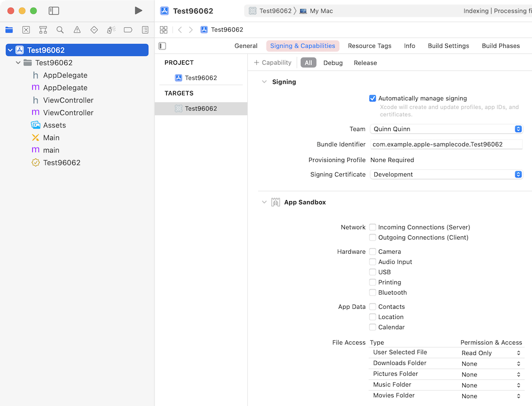Select Test96062 under TARGETS
The height and width of the screenshot is (406, 532).
201,108
